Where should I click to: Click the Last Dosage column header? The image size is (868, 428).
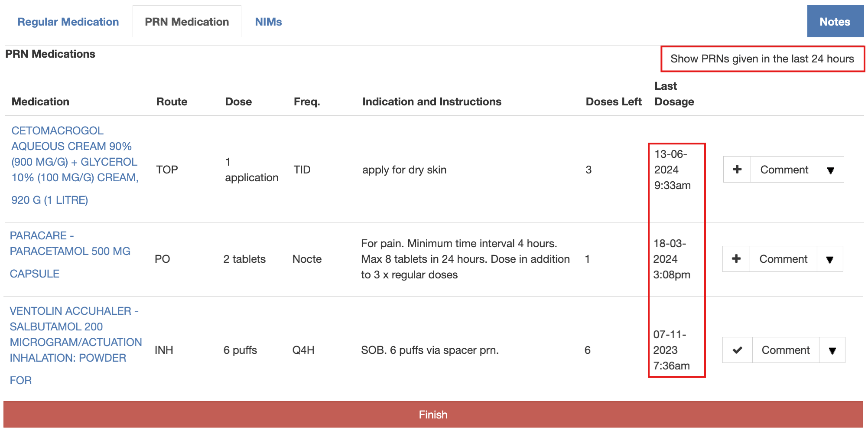[x=674, y=94]
